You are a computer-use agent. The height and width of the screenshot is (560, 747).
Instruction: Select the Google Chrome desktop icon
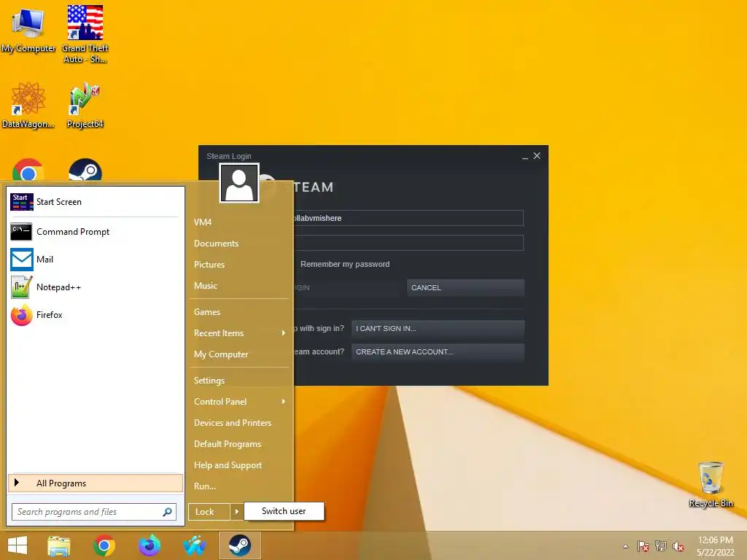click(28, 171)
